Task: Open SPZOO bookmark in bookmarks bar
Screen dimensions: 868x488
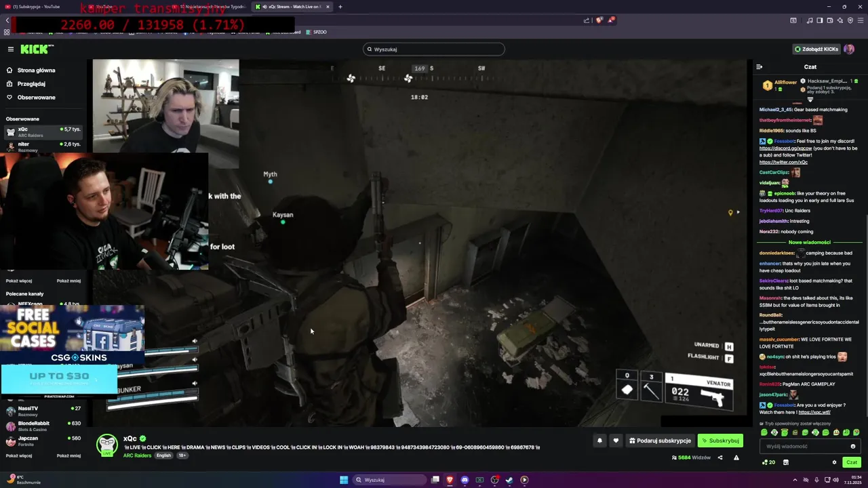Action: (x=317, y=32)
